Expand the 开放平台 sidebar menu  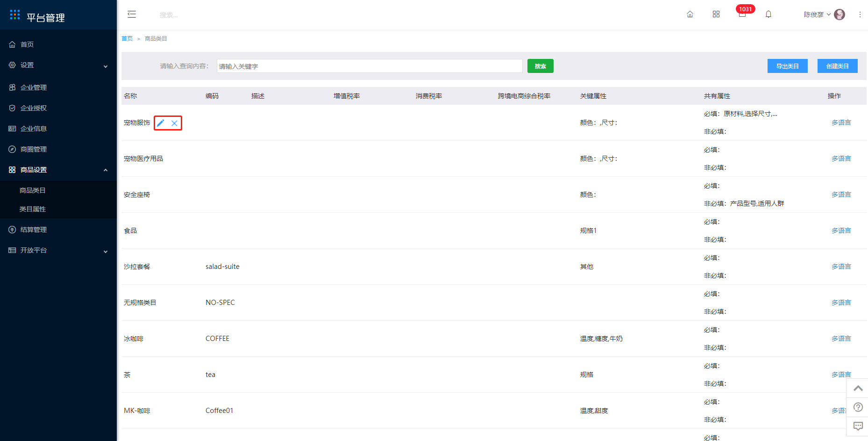58,250
